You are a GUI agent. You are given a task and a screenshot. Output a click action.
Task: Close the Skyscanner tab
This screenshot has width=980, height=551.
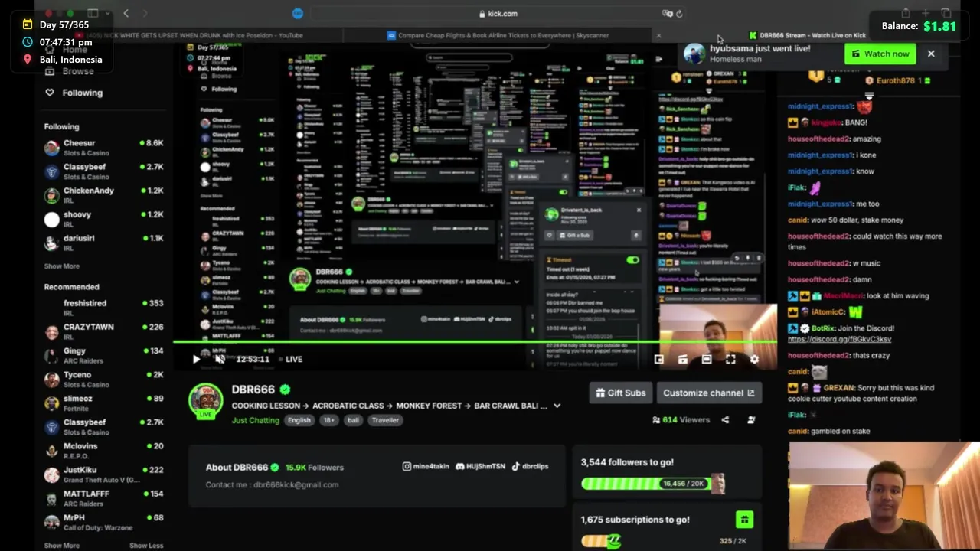[x=658, y=35]
